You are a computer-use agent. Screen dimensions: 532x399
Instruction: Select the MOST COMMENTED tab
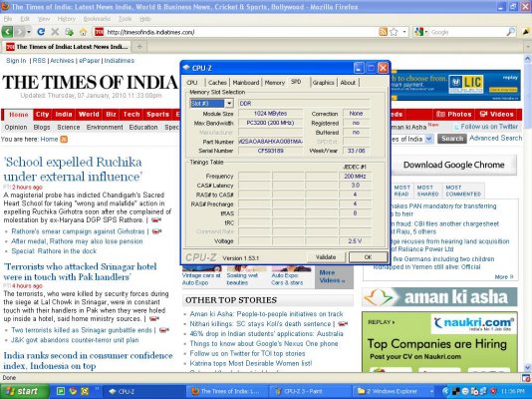point(463,191)
